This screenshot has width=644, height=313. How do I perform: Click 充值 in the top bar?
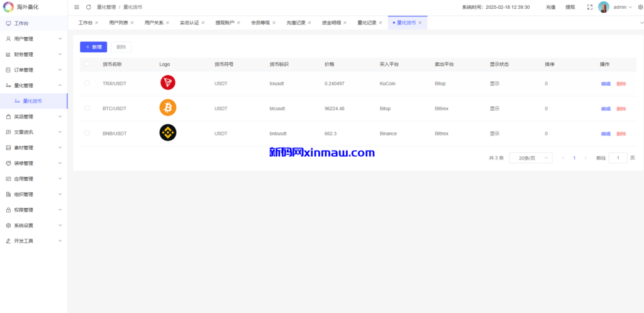pyautogui.click(x=550, y=7)
